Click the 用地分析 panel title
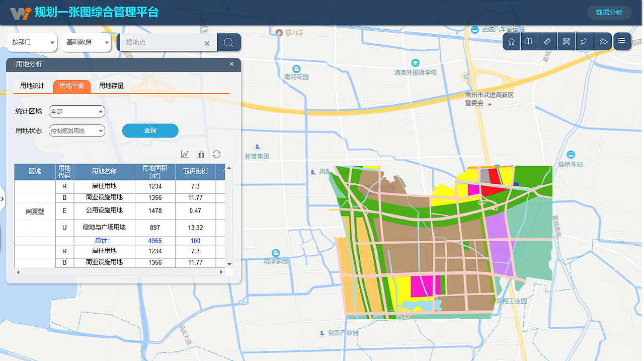Screen dimensions: 644x361 tap(29, 64)
